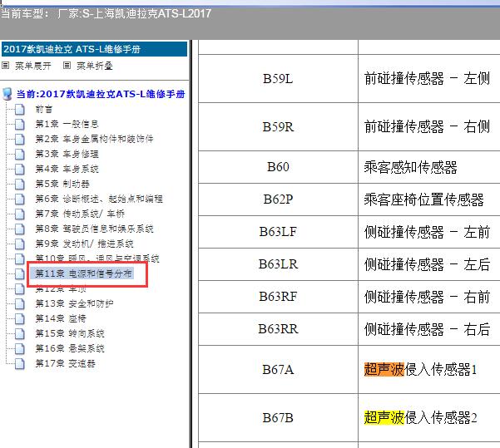
Task: Click the page icon beside 第3章 车身修理
Action: [x=20, y=155]
